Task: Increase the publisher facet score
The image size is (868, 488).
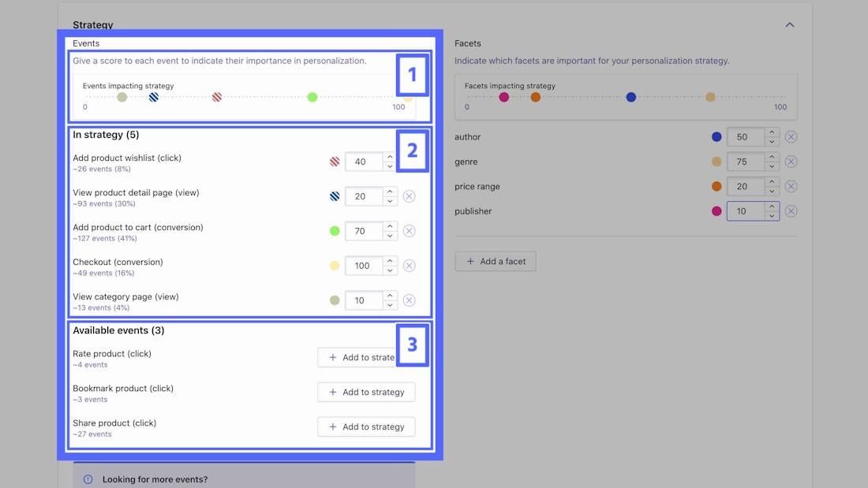Action: pyautogui.click(x=772, y=207)
